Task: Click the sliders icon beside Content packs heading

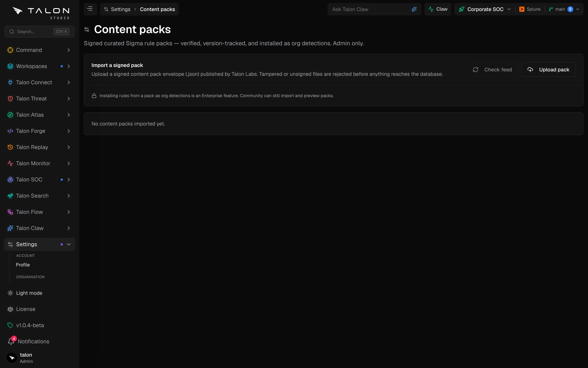Action: tap(87, 29)
